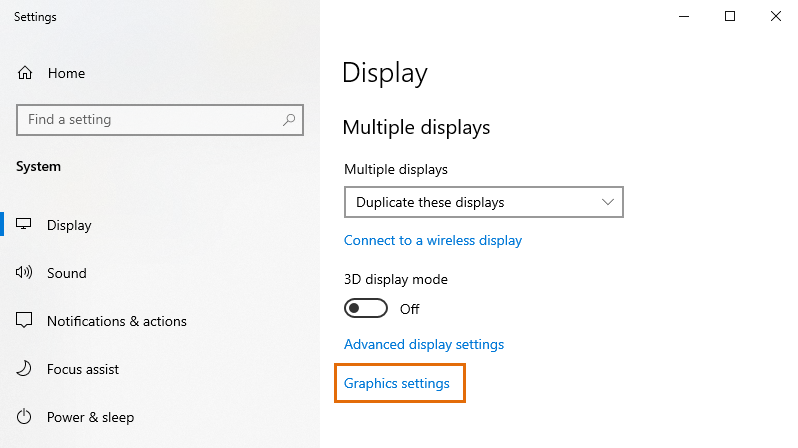The width and height of the screenshot is (798, 448).
Task: Go to Focus assist page
Action: (83, 369)
